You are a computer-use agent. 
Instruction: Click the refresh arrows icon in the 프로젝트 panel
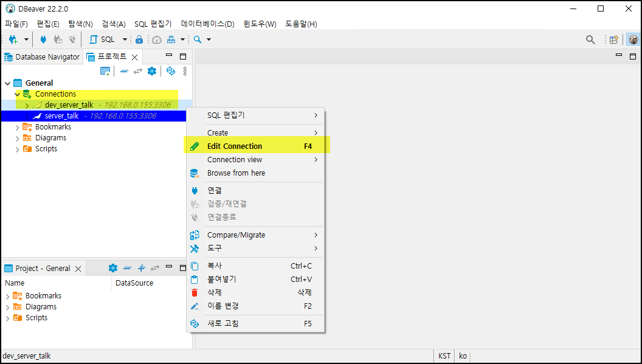171,71
